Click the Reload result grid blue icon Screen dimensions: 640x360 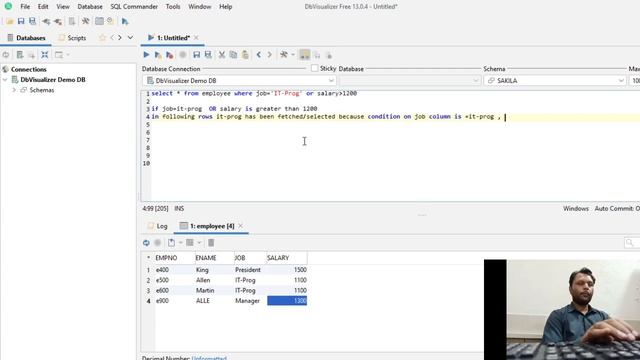pyautogui.click(x=146, y=243)
